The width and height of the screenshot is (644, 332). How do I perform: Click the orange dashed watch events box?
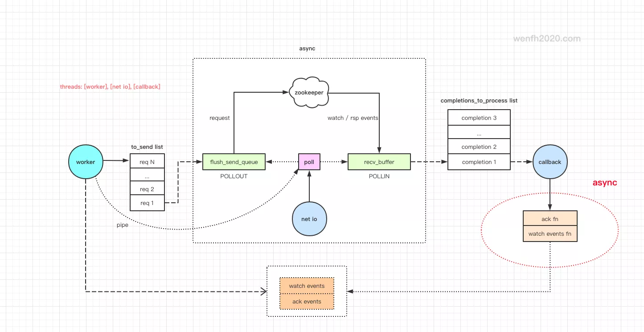[x=307, y=286]
